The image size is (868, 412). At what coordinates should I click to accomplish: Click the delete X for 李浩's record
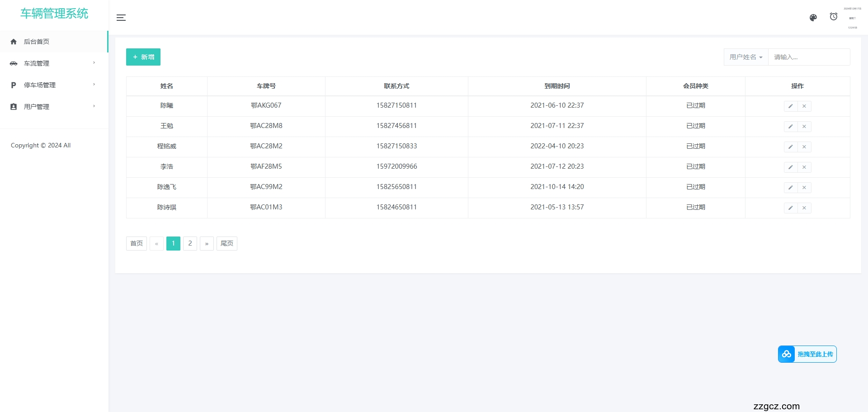(x=804, y=167)
